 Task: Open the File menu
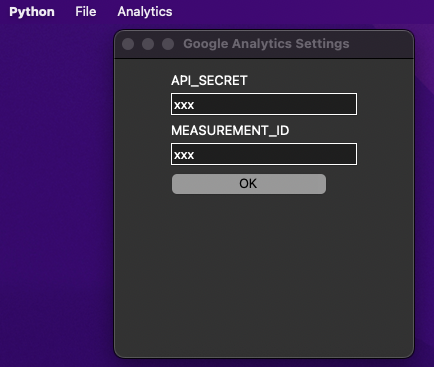pyautogui.click(x=86, y=12)
